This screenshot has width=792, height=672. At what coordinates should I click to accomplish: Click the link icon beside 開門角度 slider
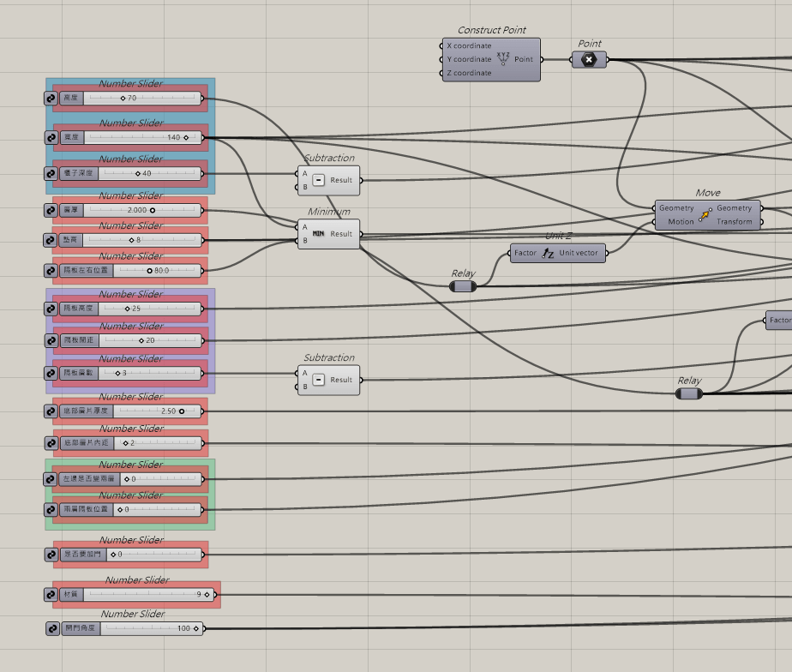tap(52, 628)
